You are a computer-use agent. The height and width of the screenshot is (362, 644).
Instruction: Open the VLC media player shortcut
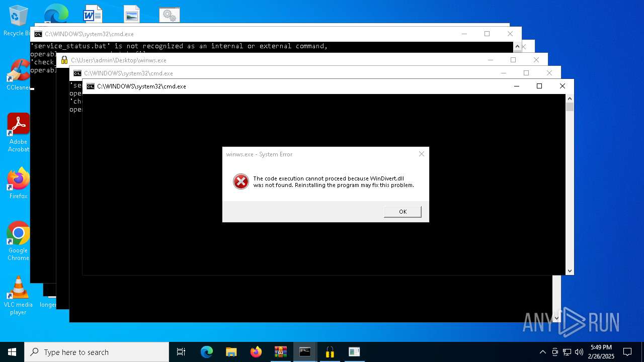[19, 296]
